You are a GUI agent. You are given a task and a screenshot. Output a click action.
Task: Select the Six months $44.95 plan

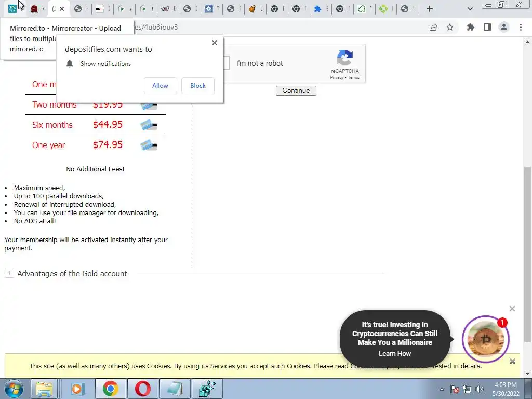(x=95, y=125)
